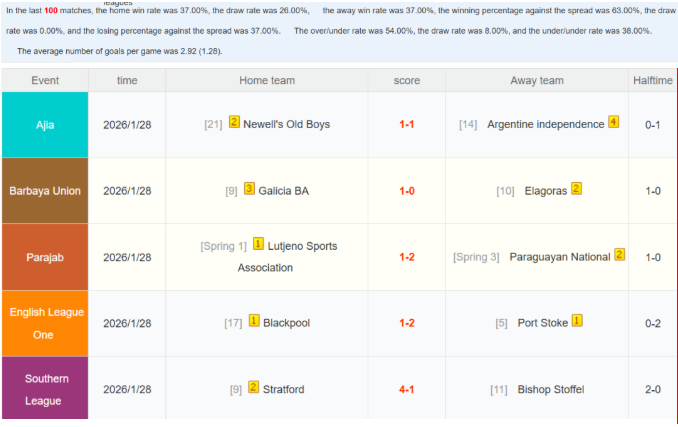Select the Ajia league cell
This screenshot has width=678, height=427.
tap(45, 124)
